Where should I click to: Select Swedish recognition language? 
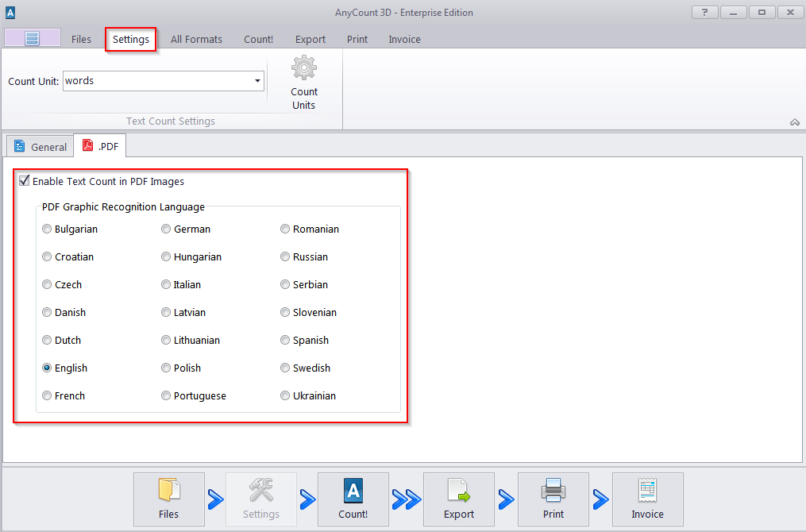pyautogui.click(x=306, y=368)
